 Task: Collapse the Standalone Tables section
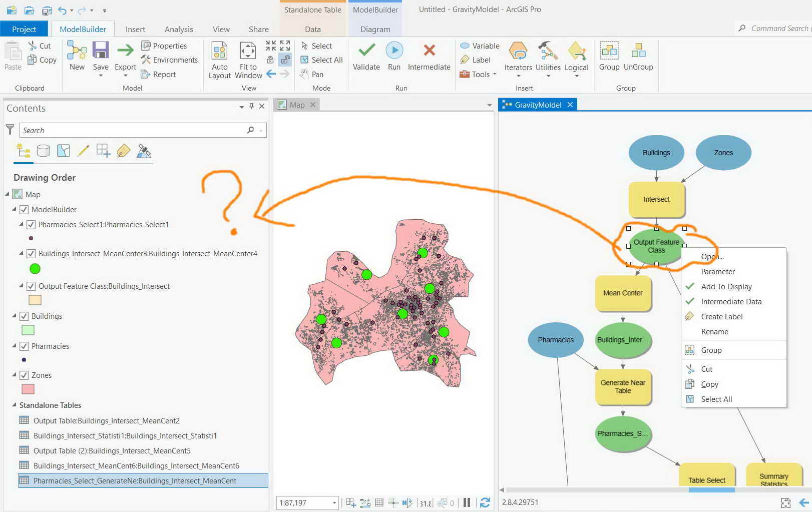coord(14,405)
